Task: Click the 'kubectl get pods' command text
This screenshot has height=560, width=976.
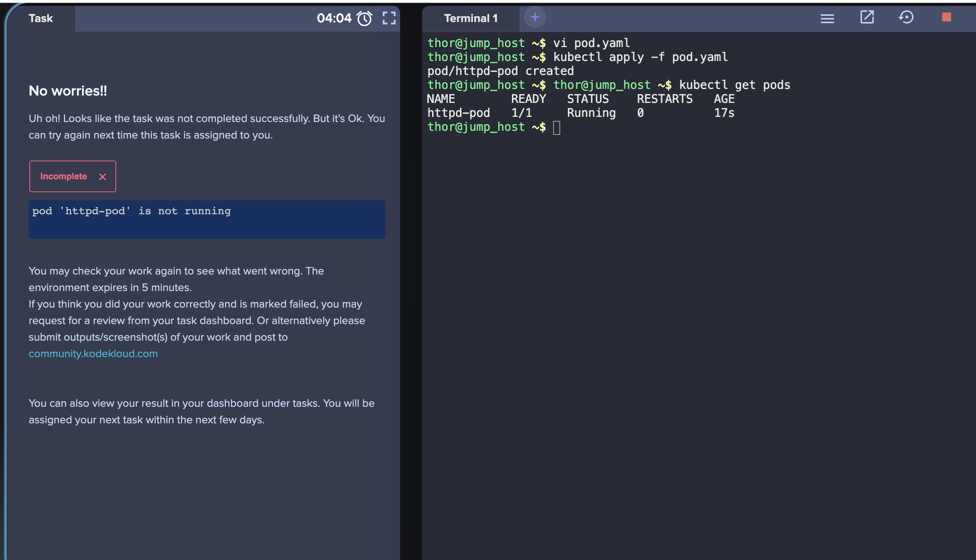Action: pyautogui.click(x=734, y=85)
